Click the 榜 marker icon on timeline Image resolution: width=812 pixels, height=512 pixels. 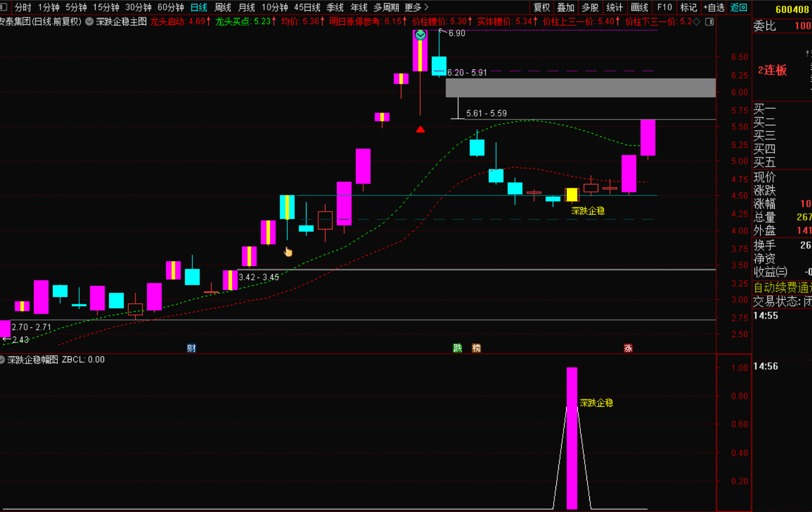pyautogui.click(x=476, y=348)
